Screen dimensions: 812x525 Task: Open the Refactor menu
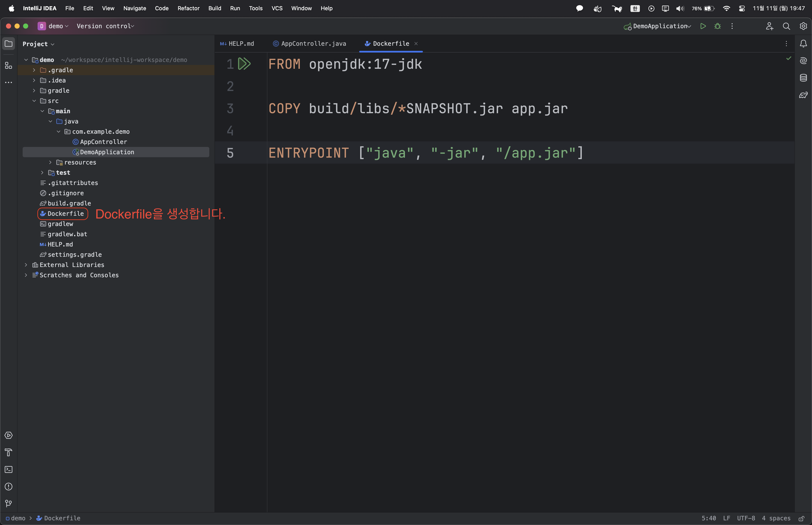coord(188,8)
